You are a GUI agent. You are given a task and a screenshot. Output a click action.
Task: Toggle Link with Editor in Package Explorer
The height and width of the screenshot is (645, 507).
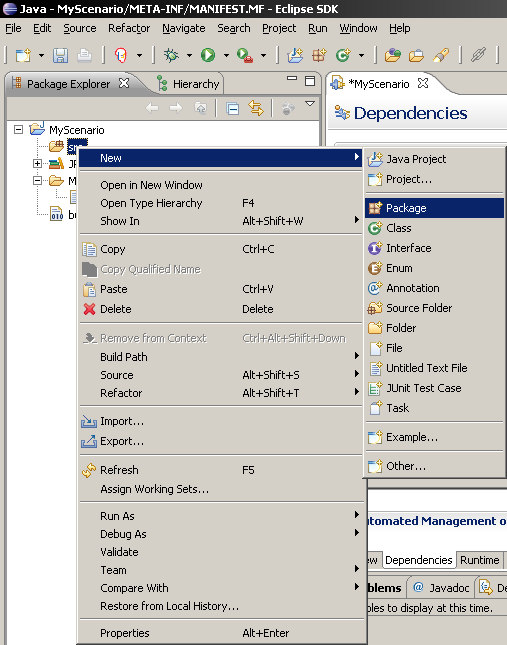click(x=256, y=109)
